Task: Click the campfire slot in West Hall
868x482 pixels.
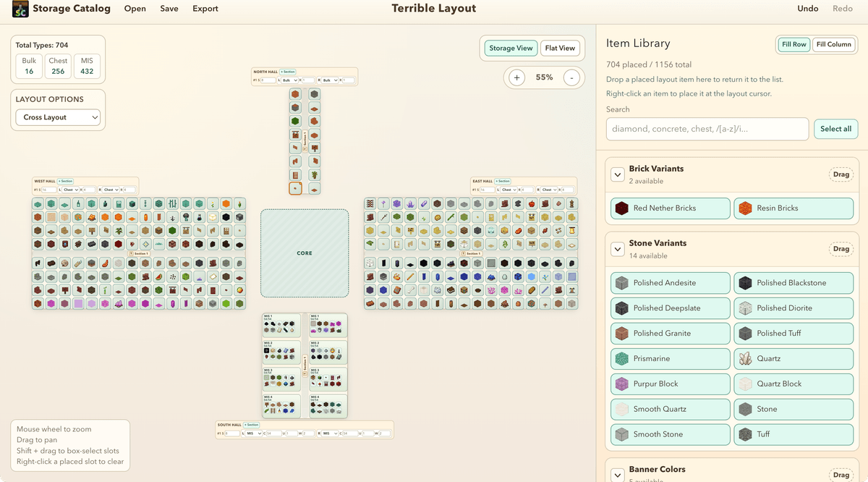Action: pos(91,217)
